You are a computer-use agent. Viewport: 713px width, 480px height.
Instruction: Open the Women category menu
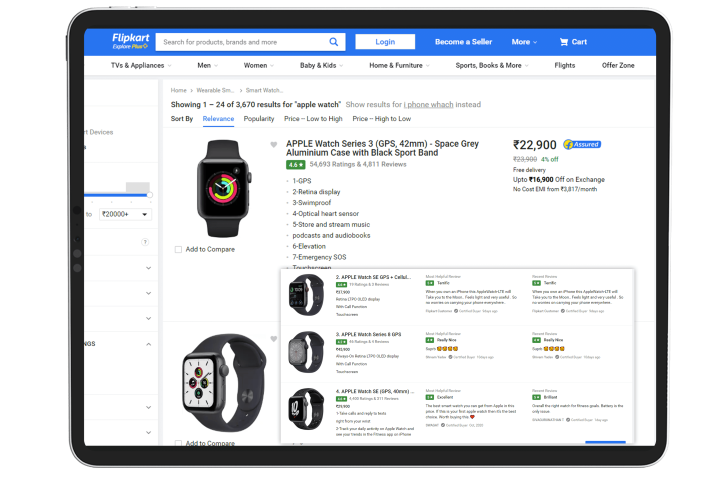[259, 65]
